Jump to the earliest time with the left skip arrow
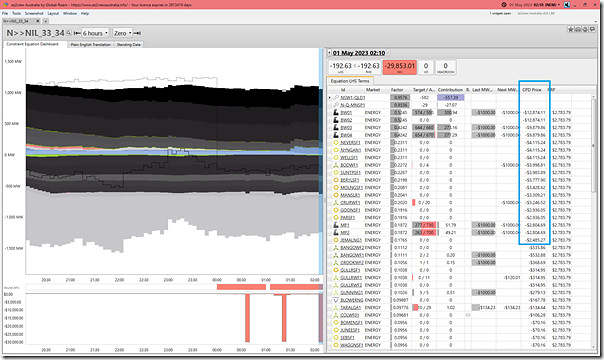The width and height of the screenshot is (604, 360). click(77, 33)
